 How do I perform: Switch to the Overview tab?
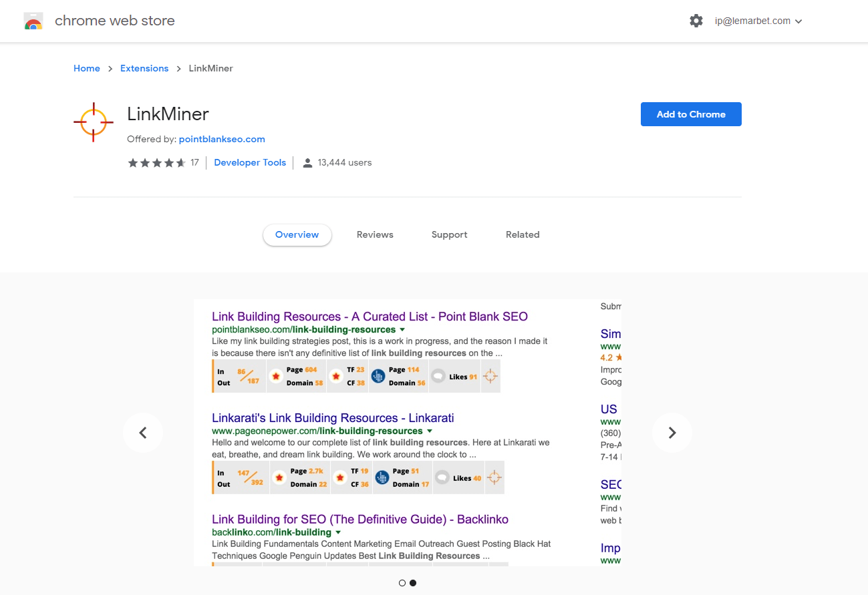pyautogui.click(x=297, y=234)
